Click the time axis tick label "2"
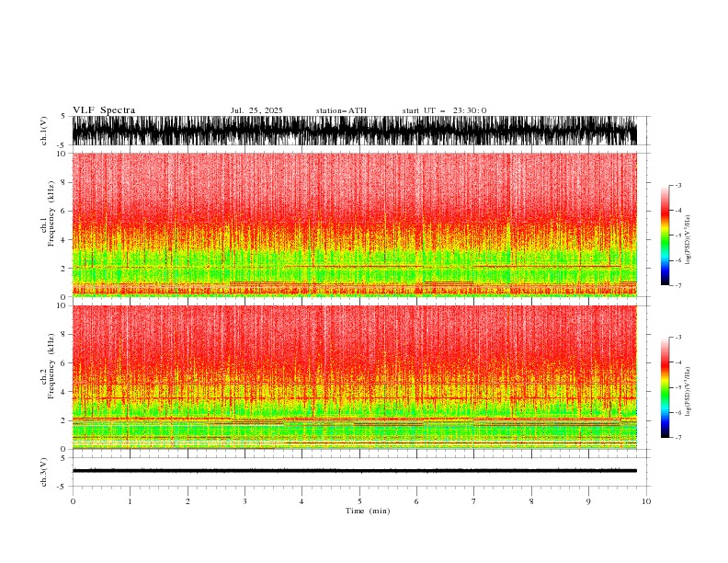 coord(188,501)
